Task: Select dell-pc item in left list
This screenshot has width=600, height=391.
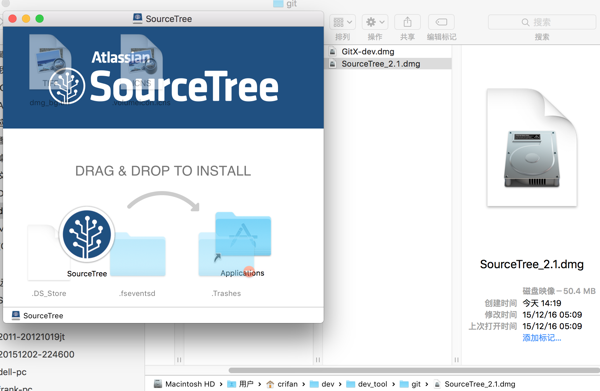Action: [13, 372]
